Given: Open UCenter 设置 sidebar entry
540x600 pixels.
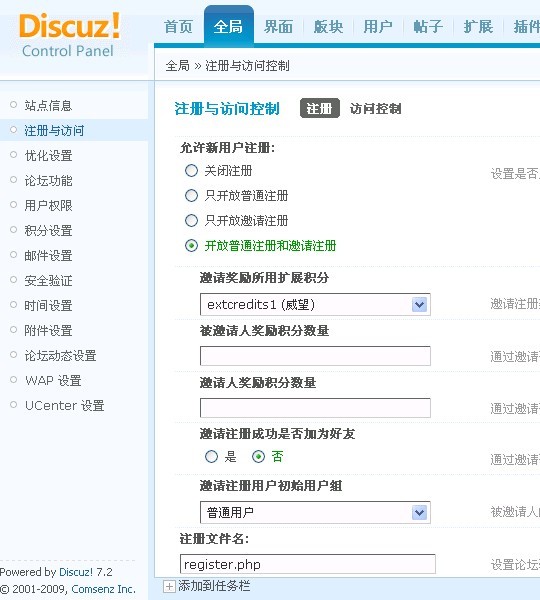Looking at the screenshot, I should point(64,406).
